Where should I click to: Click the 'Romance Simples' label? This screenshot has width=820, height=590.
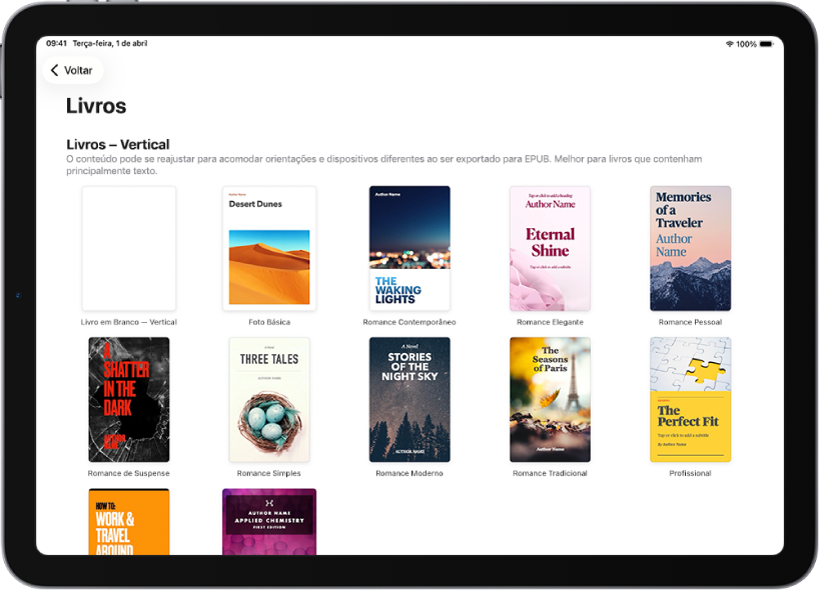click(x=269, y=473)
